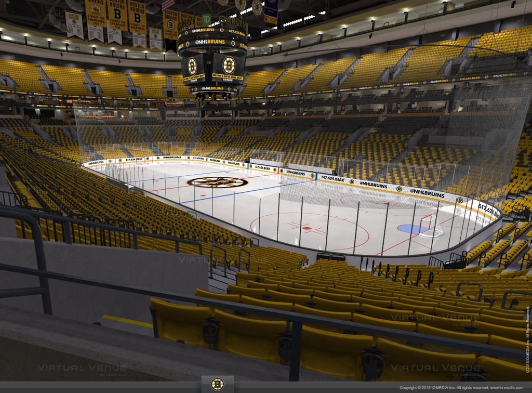Image resolution: width=532 pixels, height=393 pixels.
Task: Open the www.io-media.com link
Action: pyautogui.click(x=510, y=388)
